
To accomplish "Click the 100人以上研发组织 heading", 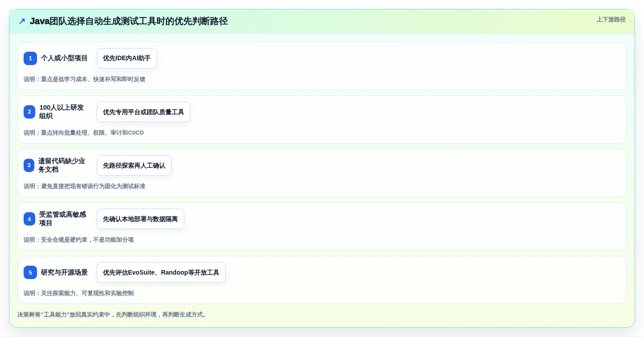I will point(62,112).
